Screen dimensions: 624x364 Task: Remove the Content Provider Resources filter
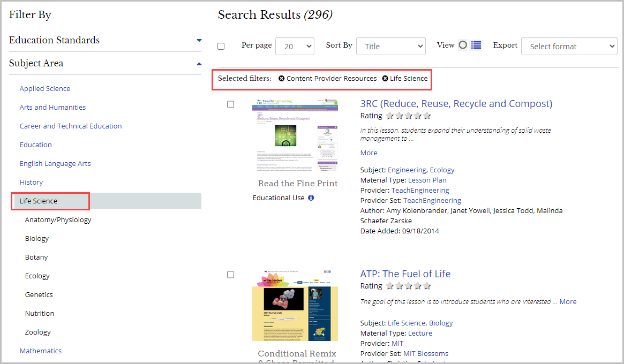tap(281, 78)
